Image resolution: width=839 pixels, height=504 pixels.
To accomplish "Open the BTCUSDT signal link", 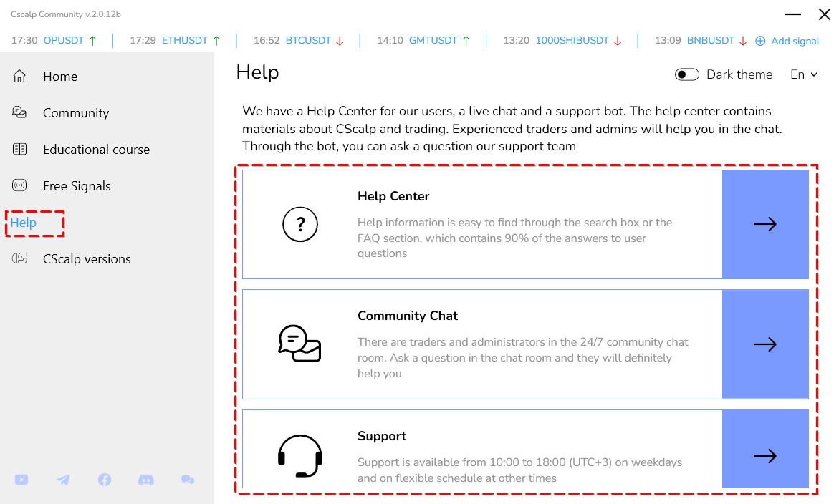I will pyautogui.click(x=308, y=41).
